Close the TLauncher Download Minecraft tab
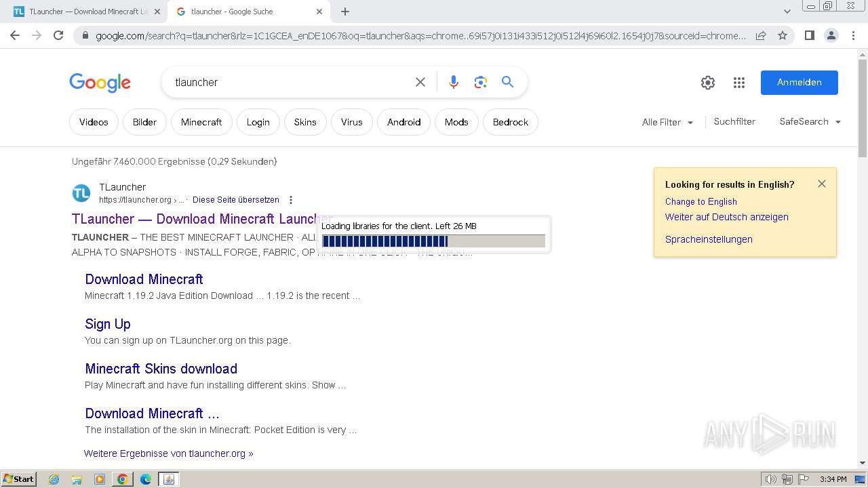Screen dimensions: 868x488 [x=157, y=12]
